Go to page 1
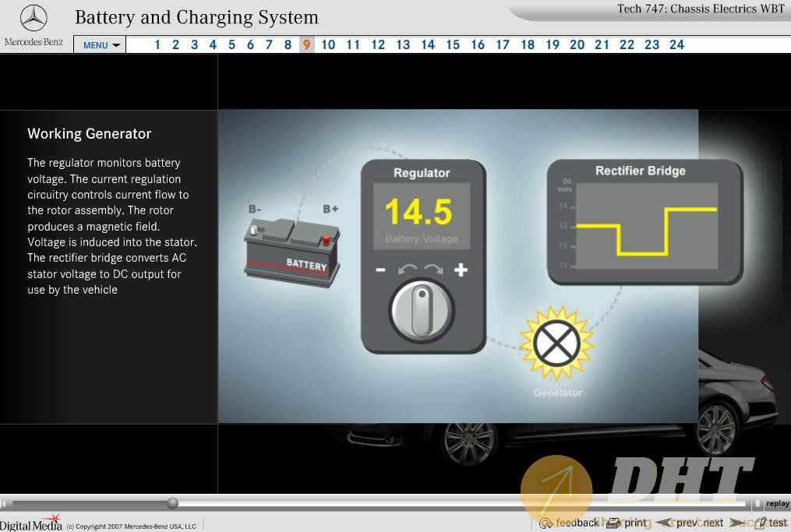 [x=157, y=45]
